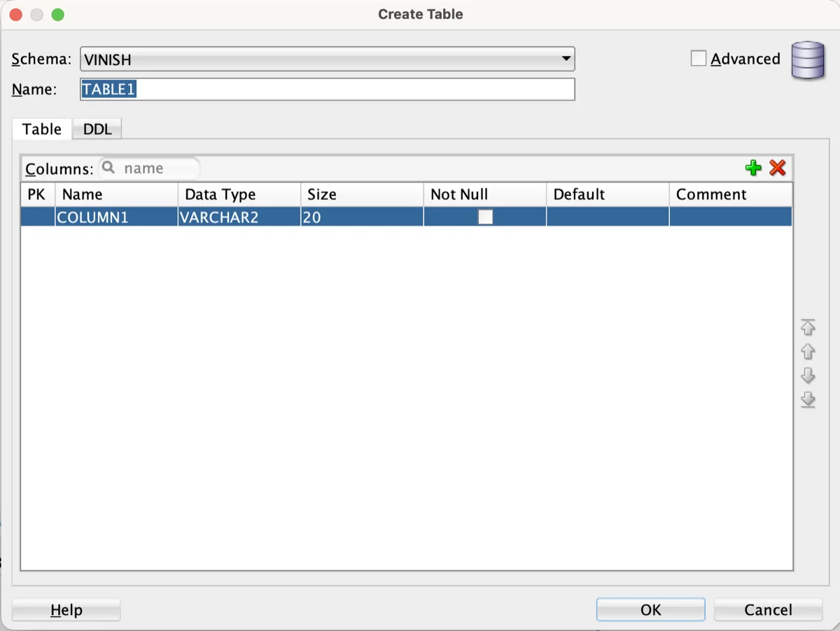This screenshot has width=840, height=631.
Task: Focus the column name filter field
Action: coord(150,168)
